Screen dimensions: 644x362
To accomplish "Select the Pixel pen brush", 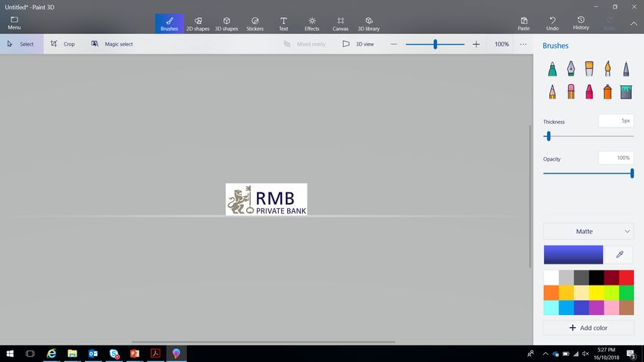I will click(626, 69).
